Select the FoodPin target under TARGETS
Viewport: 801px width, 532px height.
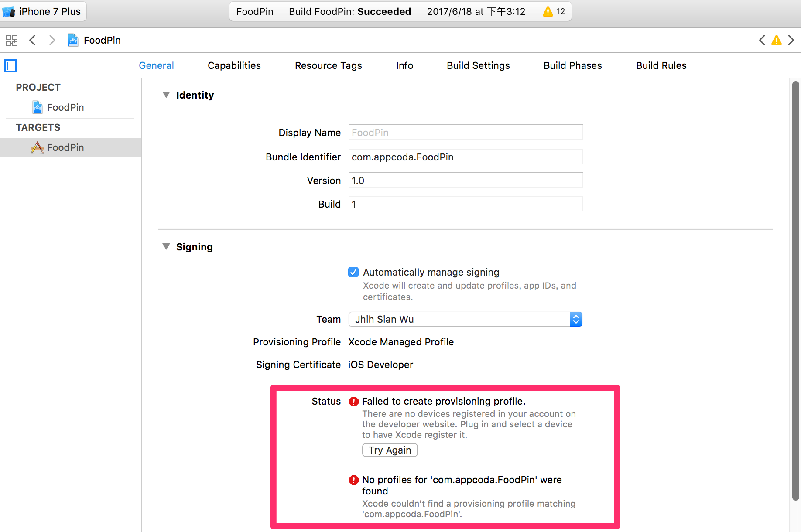[x=71, y=147]
